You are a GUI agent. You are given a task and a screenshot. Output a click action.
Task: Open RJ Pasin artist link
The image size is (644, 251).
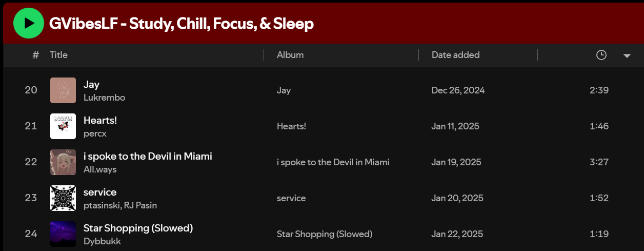pos(140,205)
